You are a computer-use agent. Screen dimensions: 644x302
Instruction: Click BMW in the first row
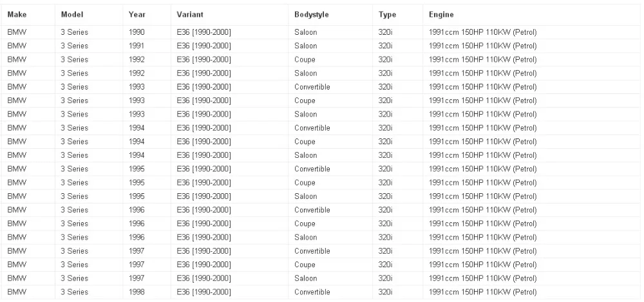pyautogui.click(x=16, y=32)
